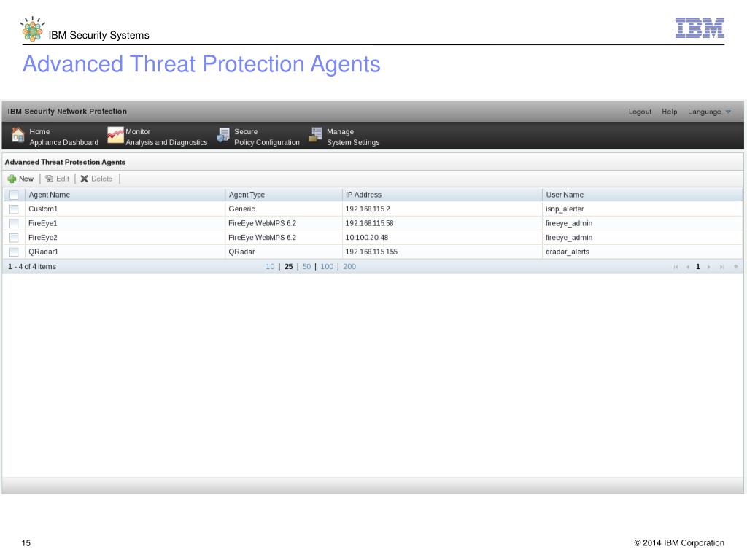Show 200 items per page
747x560 pixels.
(x=349, y=267)
